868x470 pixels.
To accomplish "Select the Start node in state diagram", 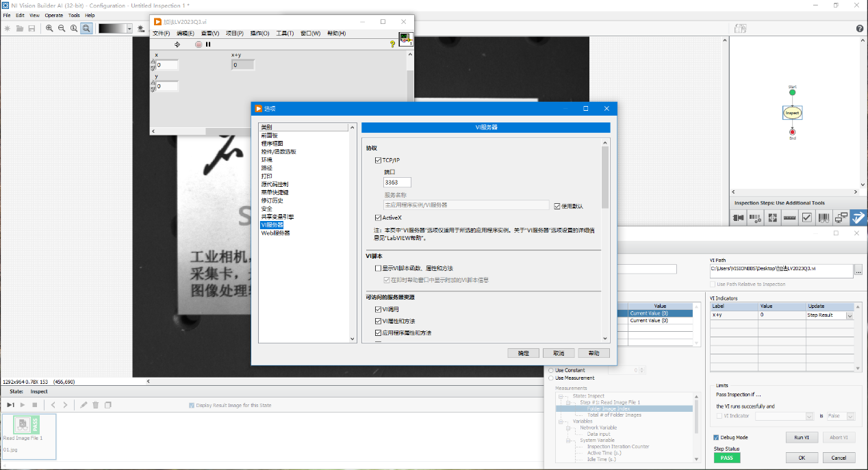I will [x=792, y=92].
